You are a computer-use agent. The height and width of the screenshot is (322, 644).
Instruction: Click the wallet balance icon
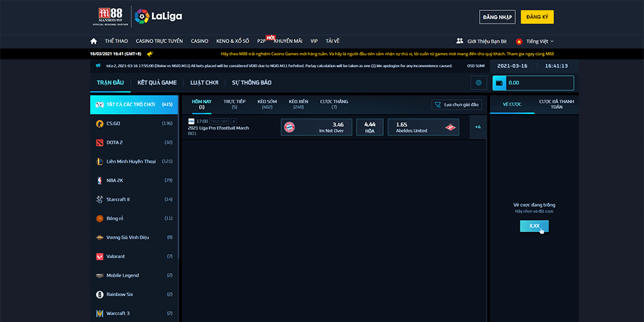pos(499,82)
